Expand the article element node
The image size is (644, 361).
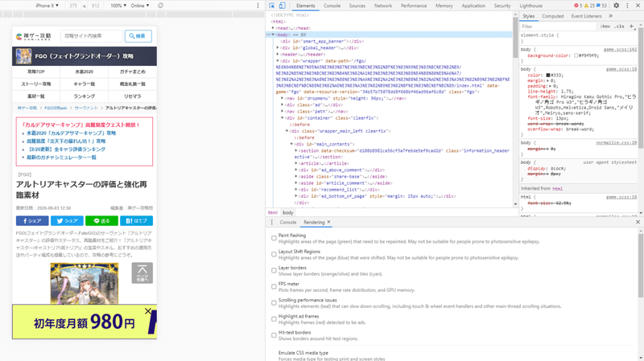(x=296, y=163)
